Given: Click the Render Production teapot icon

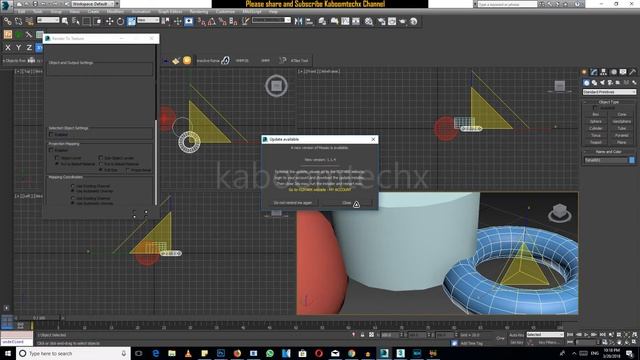Looking at the screenshot, I should pos(403,21).
